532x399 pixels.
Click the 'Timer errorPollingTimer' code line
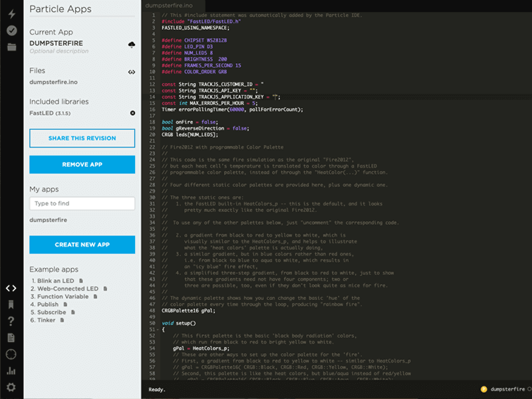(x=232, y=110)
